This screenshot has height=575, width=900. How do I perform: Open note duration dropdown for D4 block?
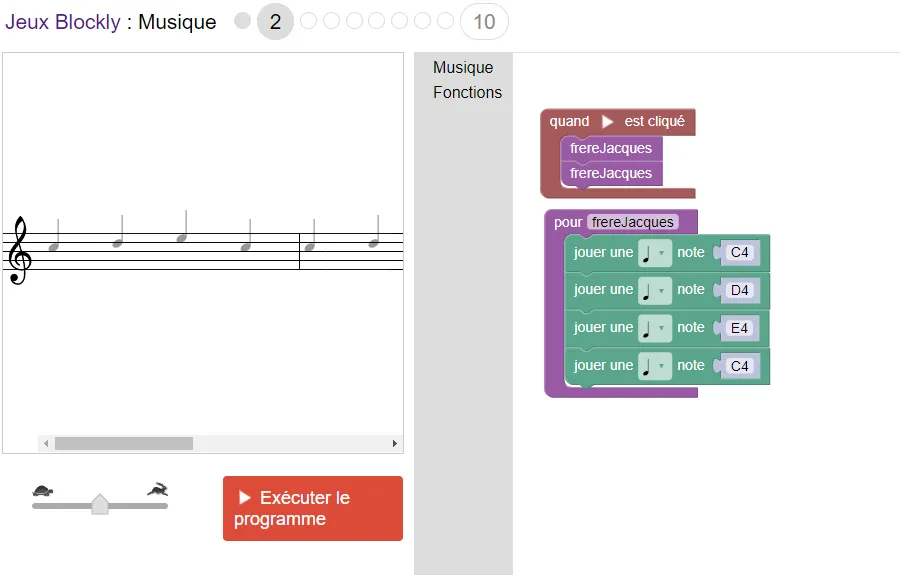(654, 290)
